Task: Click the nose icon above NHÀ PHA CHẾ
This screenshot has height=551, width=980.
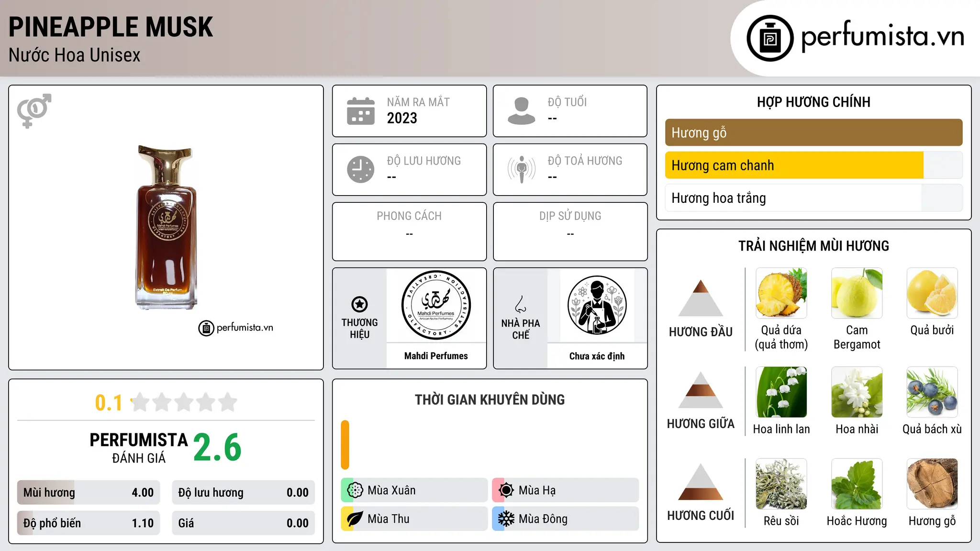Action: click(521, 304)
